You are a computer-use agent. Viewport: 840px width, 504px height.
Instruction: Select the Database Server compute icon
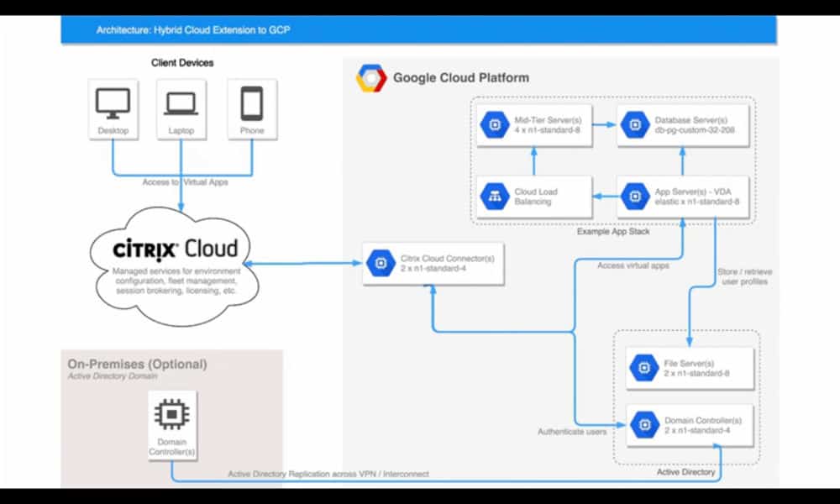point(632,126)
